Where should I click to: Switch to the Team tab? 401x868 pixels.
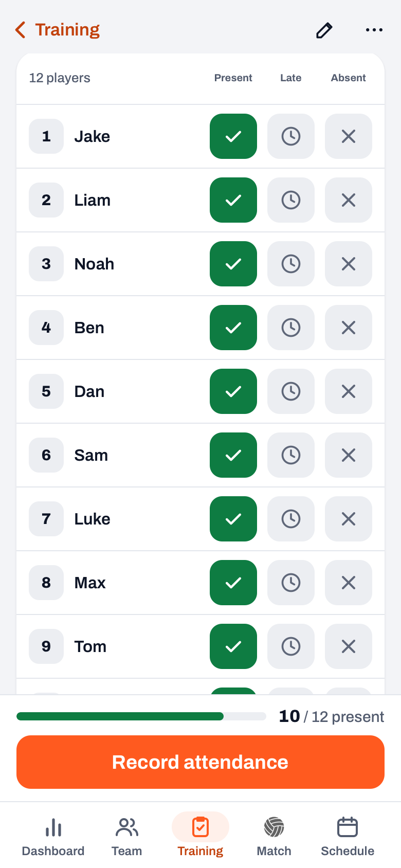pyautogui.click(x=127, y=836)
